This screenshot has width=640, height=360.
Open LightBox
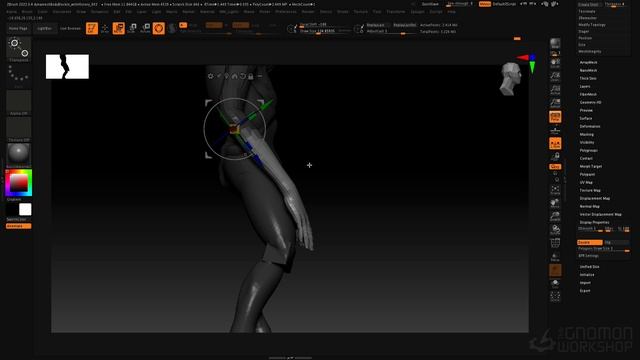(44, 29)
